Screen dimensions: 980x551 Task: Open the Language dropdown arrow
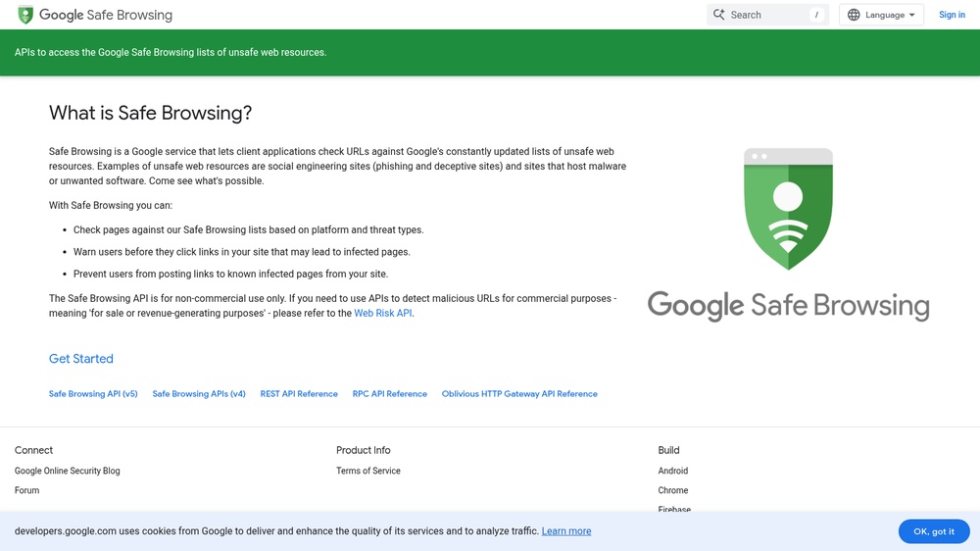911,15
